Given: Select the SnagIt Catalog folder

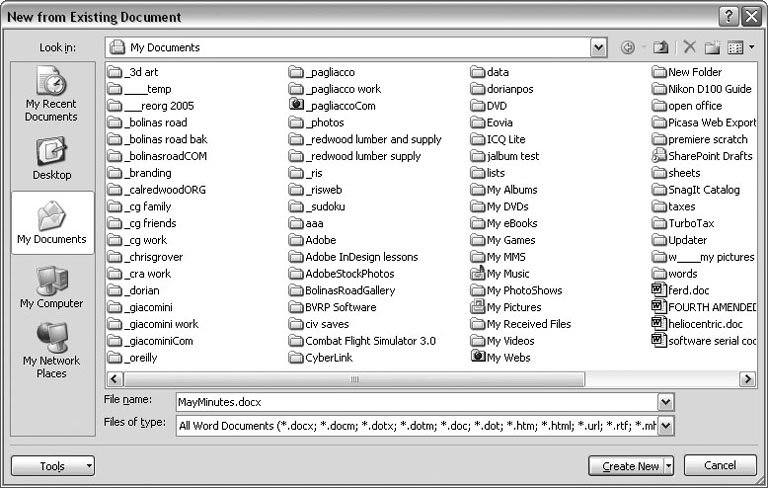Looking at the screenshot, I should pos(696,190).
